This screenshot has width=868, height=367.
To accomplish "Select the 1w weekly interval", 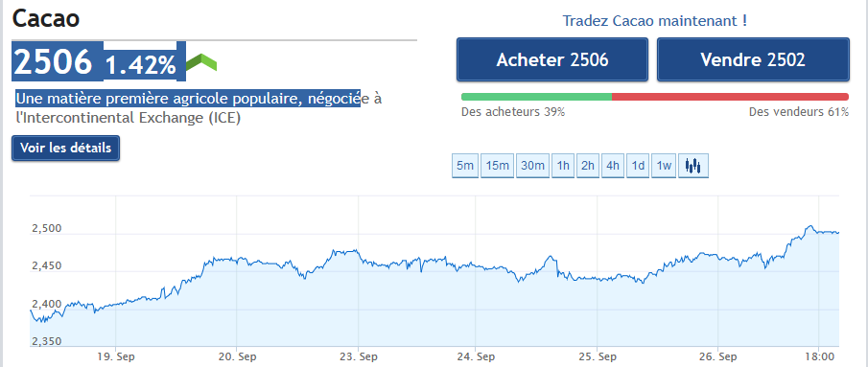I will [664, 165].
